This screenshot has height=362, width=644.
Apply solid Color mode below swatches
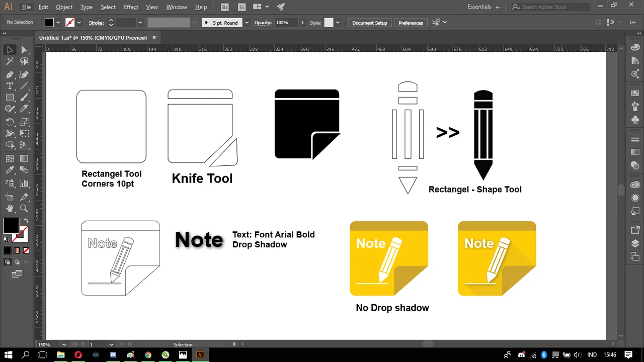pyautogui.click(x=8, y=250)
